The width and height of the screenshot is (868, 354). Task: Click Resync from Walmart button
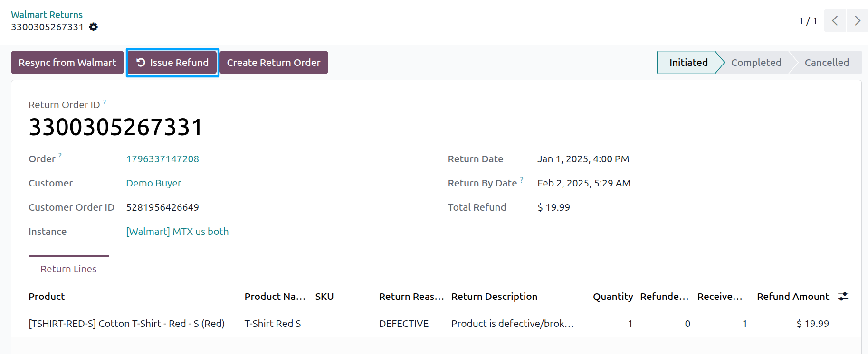67,63
